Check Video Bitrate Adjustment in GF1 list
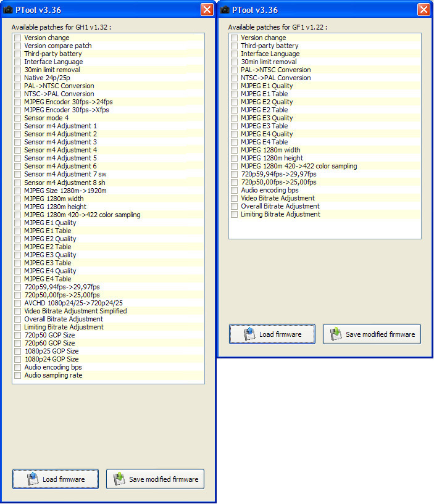The image size is (434, 504). (x=235, y=199)
